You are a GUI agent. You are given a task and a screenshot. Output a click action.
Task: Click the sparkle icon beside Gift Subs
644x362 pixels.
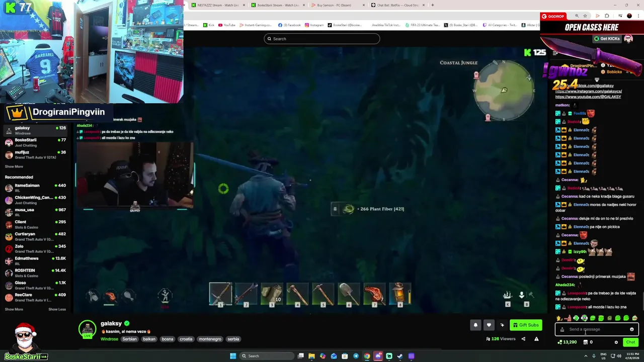[x=502, y=325]
